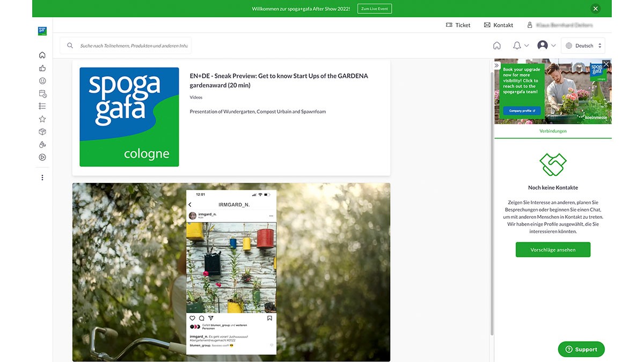
Task: Open the thumbs-up recommendations sidebar icon
Action: [x=42, y=68]
